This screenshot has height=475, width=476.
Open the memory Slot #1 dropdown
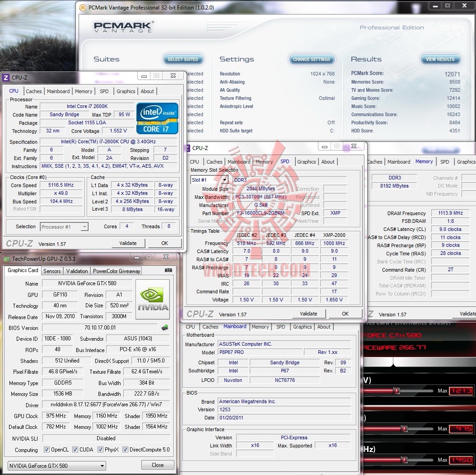(x=209, y=180)
